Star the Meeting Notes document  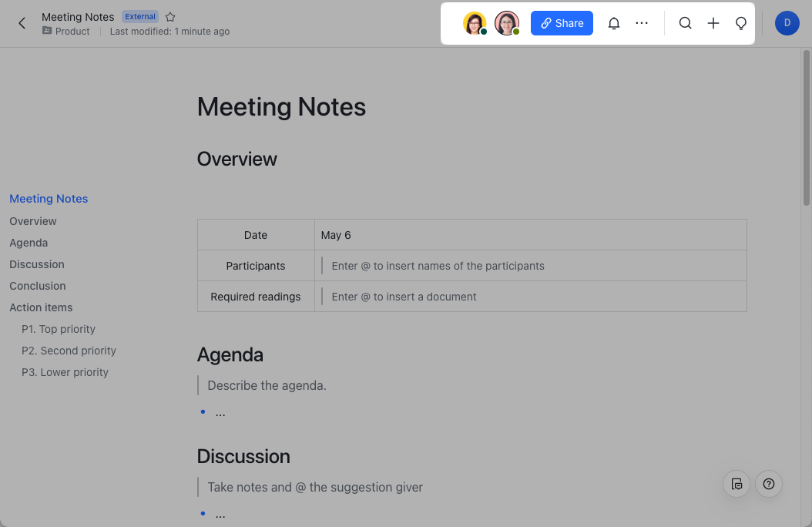coord(170,17)
